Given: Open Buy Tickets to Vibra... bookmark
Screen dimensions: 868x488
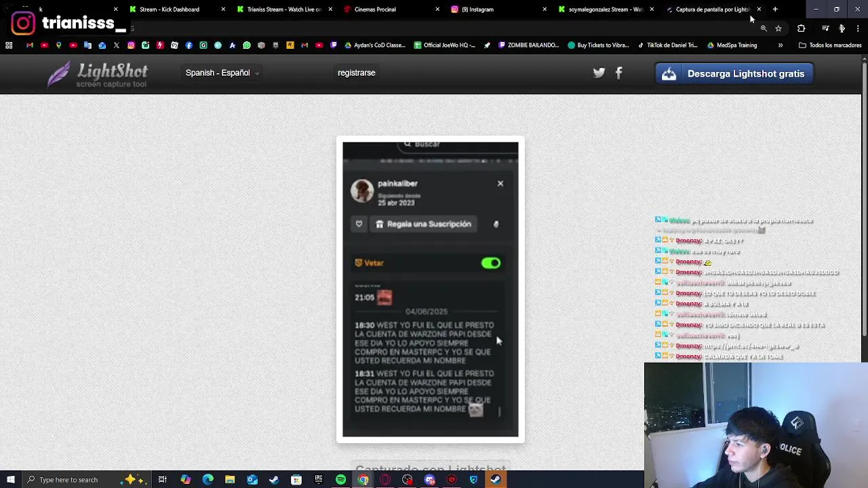Looking at the screenshot, I should (598, 45).
